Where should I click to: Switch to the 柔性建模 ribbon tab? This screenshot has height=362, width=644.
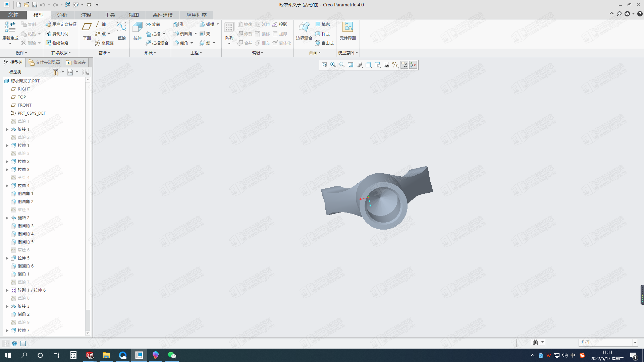click(163, 15)
